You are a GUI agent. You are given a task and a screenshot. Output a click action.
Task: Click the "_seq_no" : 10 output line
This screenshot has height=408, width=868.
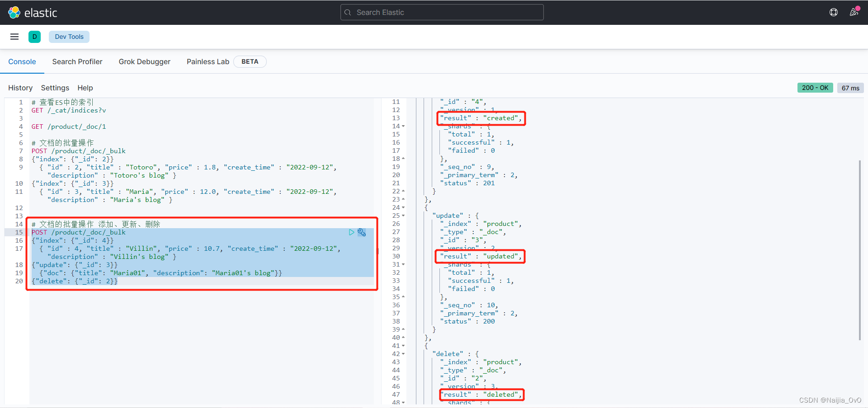[x=469, y=305]
